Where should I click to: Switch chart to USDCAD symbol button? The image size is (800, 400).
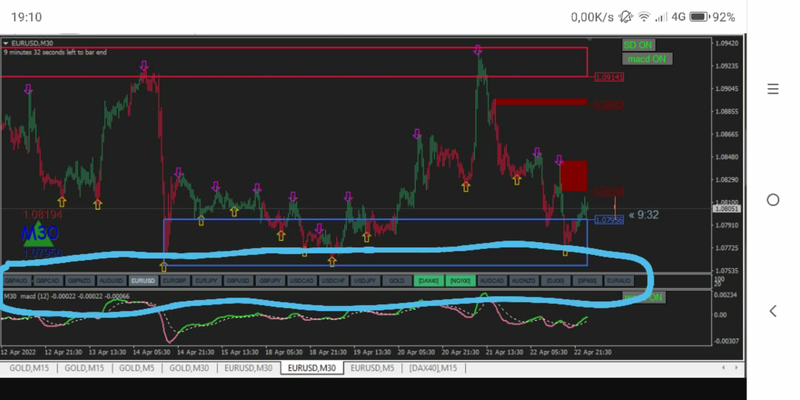[302, 281]
